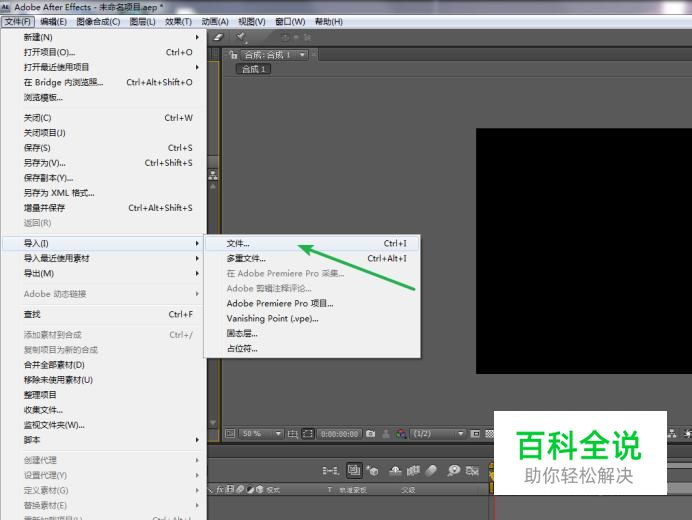The width and height of the screenshot is (692, 520).
Task: Open grid and guide options icon
Action: [x=293, y=434]
